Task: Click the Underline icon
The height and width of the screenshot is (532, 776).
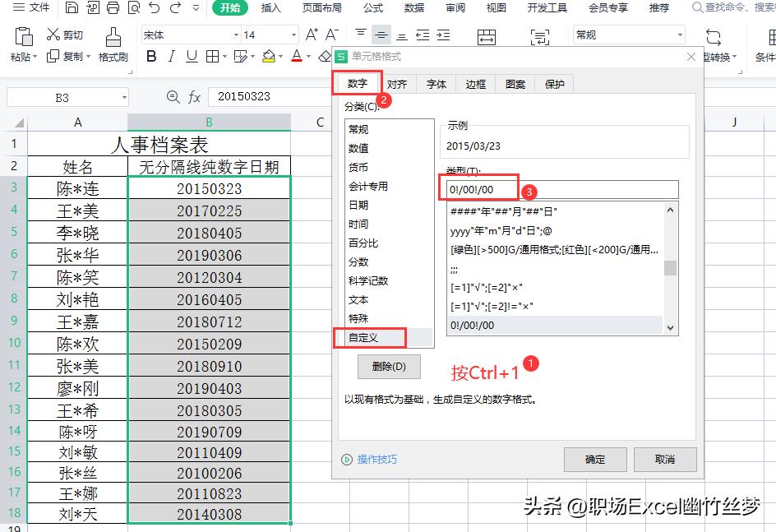Action: pos(191,57)
